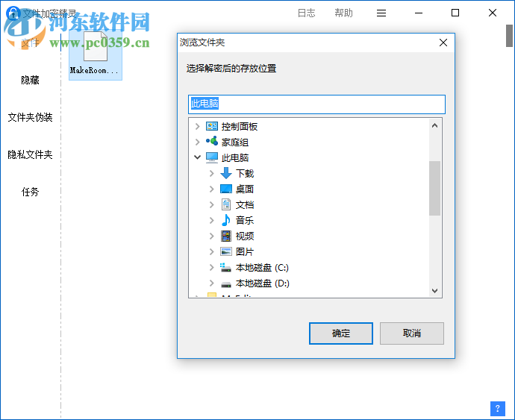Click the Local Disk (D:) drive icon
The height and width of the screenshot is (420, 515).
click(226, 284)
